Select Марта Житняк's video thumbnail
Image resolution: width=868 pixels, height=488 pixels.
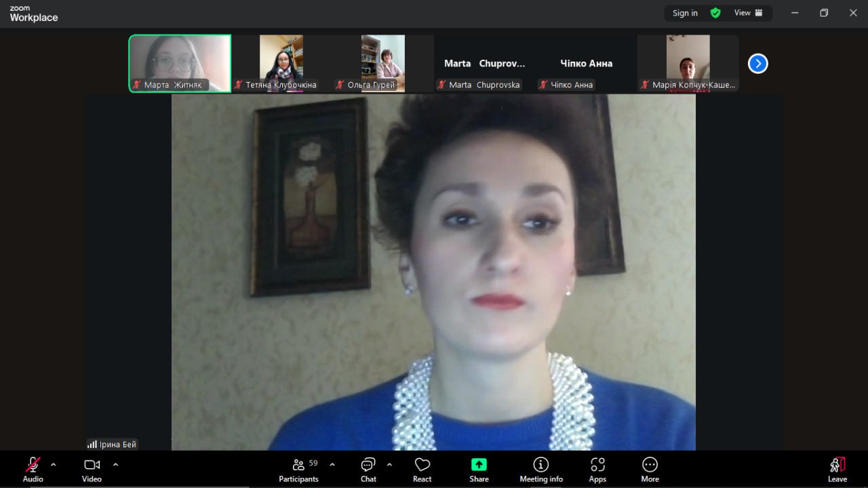pos(180,63)
